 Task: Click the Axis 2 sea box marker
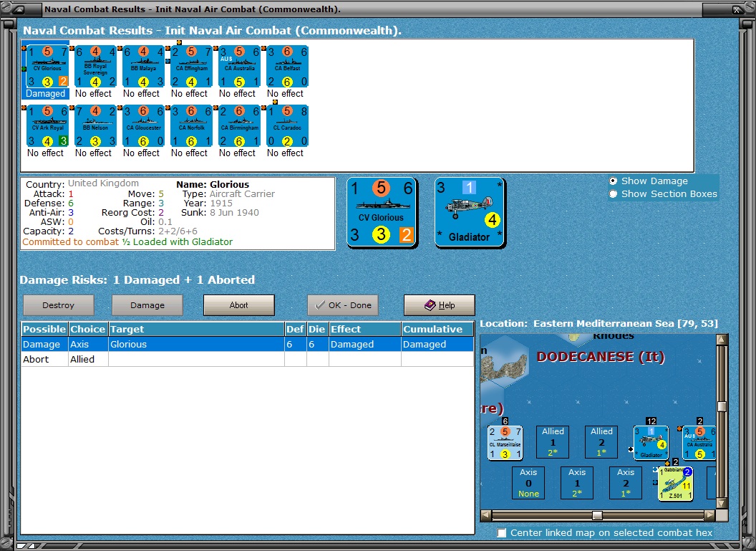point(625,482)
